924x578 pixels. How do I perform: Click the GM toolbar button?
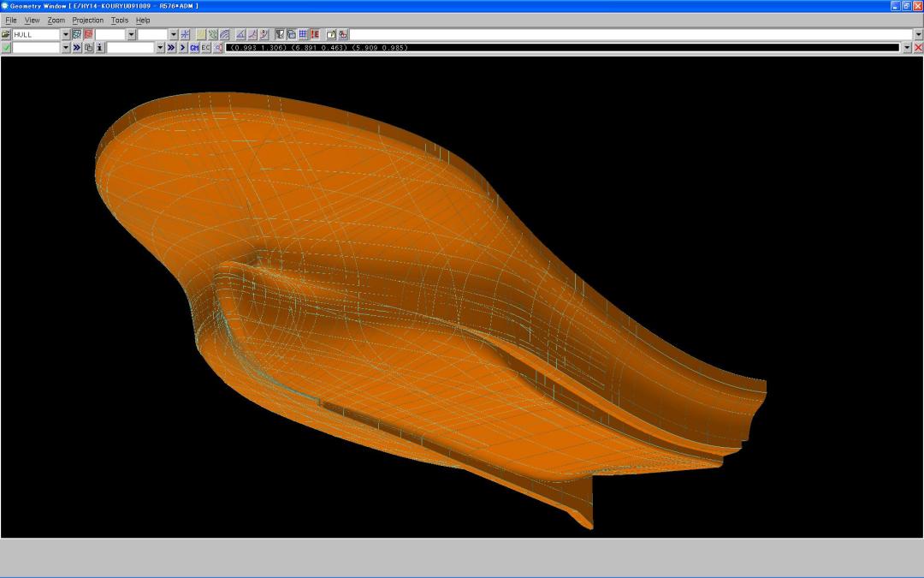point(194,48)
